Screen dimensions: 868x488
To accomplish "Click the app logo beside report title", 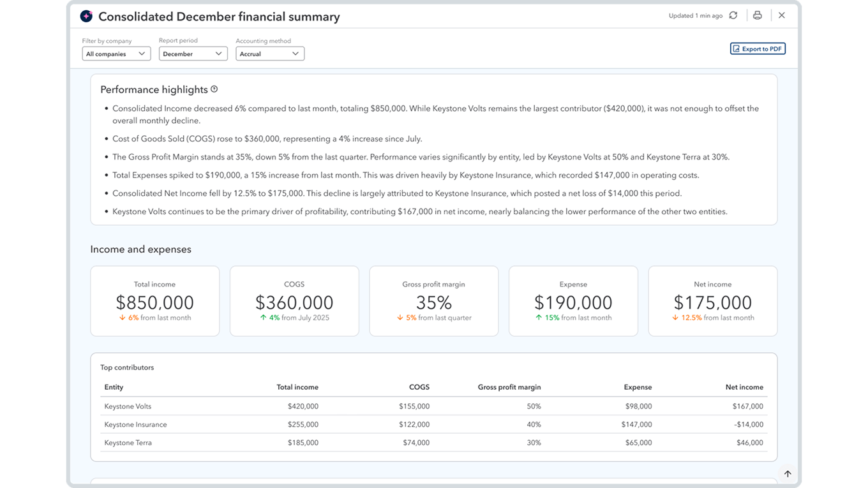I will 86,17.
